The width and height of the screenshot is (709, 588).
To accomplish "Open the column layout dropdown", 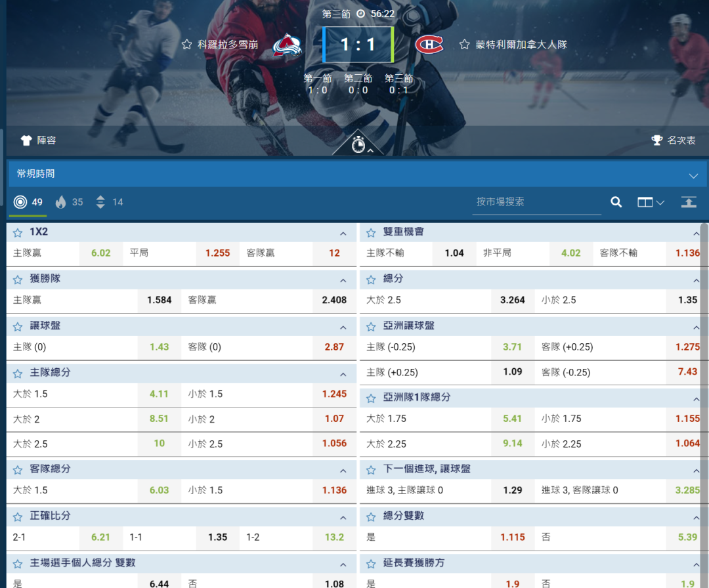I will pos(650,202).
